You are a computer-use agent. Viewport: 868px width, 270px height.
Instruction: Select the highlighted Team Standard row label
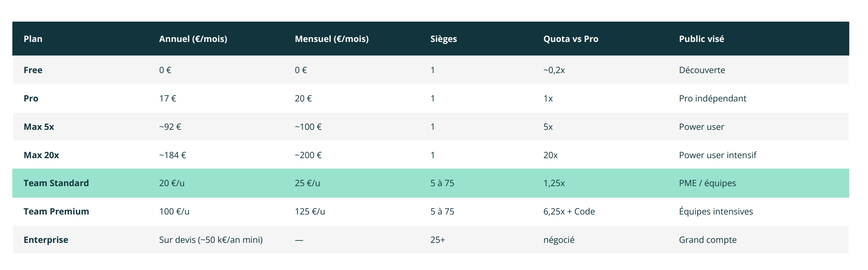[56, 183]
